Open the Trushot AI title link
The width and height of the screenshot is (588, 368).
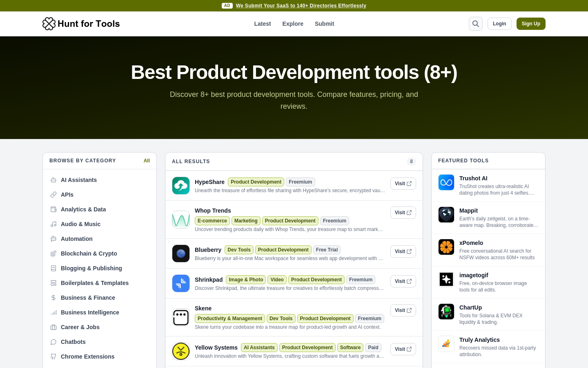(x=473, y=178)
